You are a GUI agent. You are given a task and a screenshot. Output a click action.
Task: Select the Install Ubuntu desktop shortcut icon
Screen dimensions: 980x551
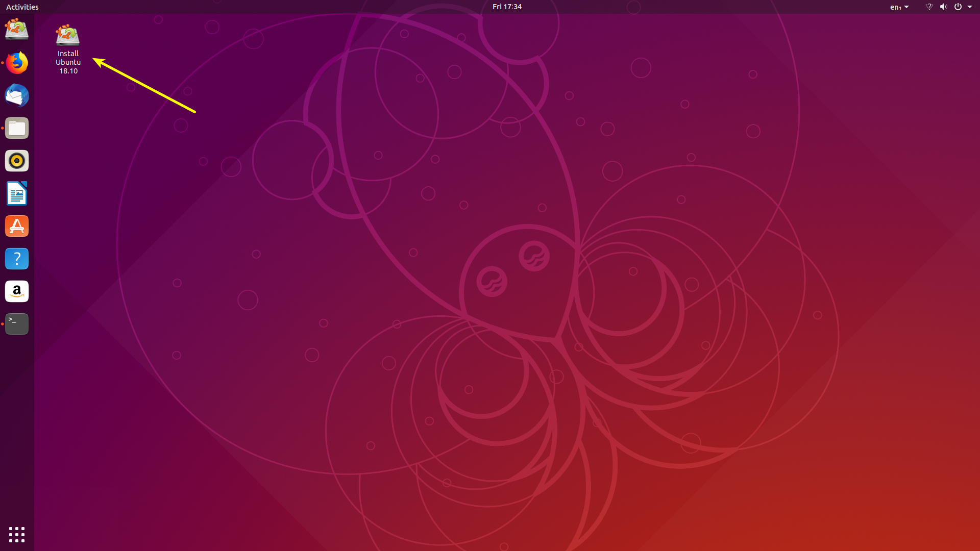point(68,35)
